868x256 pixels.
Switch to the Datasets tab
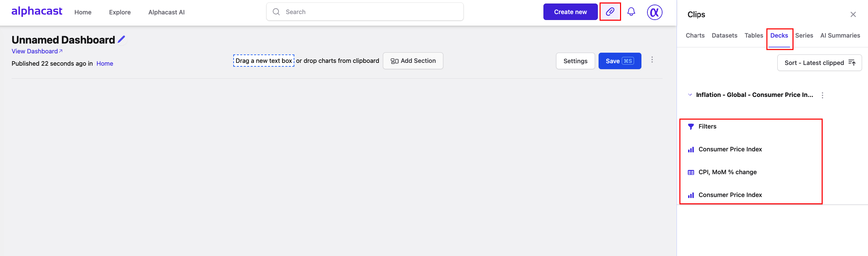[724, 35]
